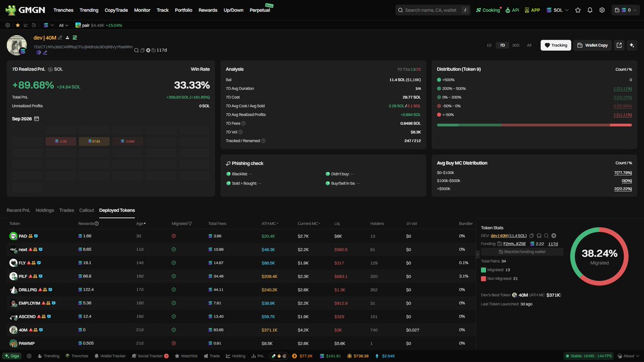Sort by Current MC column
This screenshot has width=644, height=362.
point(309,224)
